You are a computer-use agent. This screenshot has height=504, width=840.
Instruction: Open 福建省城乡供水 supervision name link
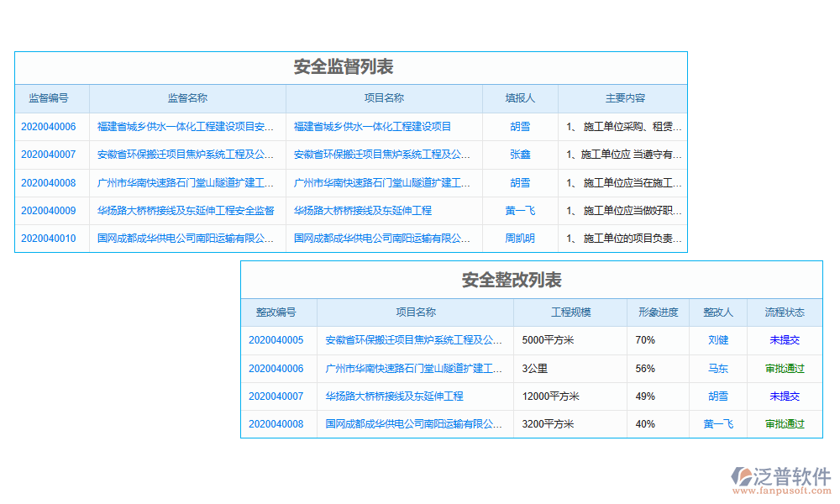(186, 127)
